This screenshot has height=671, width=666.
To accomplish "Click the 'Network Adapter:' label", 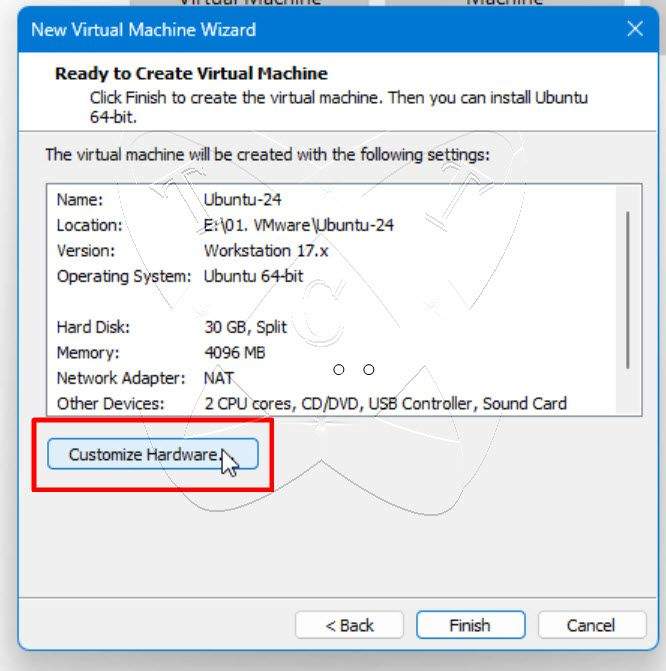I will 121,378.
